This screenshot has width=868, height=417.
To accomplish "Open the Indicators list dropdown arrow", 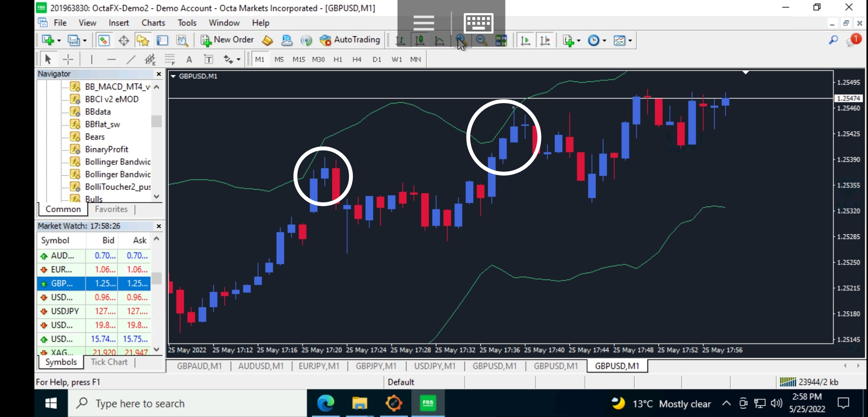I will [x=579, y=40].
